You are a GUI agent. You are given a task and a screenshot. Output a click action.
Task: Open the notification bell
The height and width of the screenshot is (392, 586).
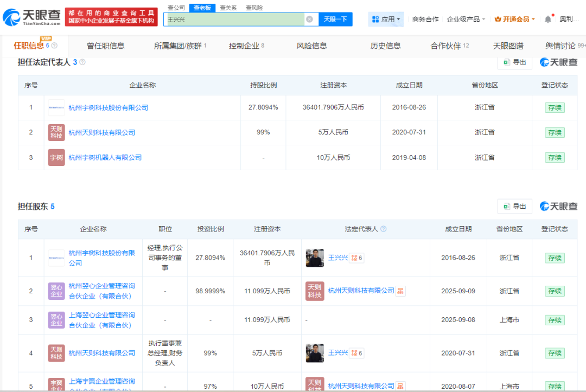coord(548,20)
